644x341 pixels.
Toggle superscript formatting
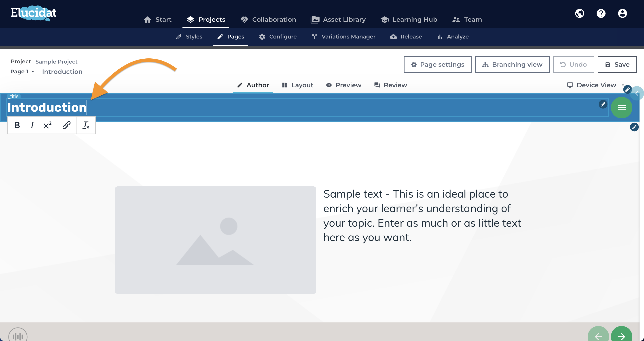47,125
